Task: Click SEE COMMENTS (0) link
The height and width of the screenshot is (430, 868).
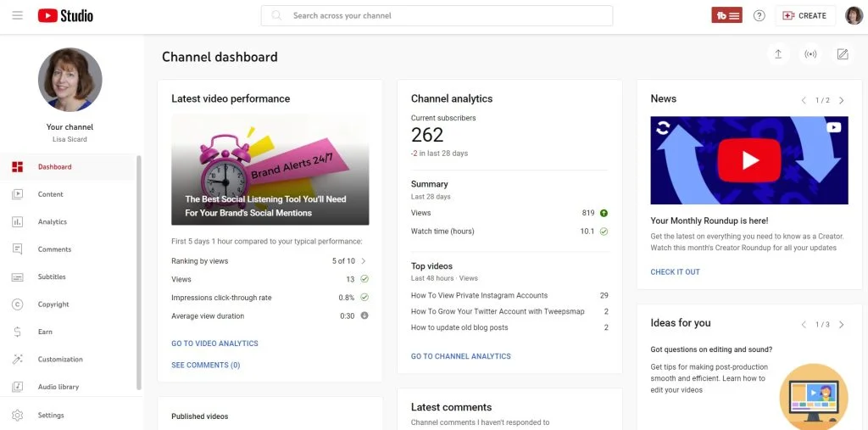Action: click(x=206, y=366)
